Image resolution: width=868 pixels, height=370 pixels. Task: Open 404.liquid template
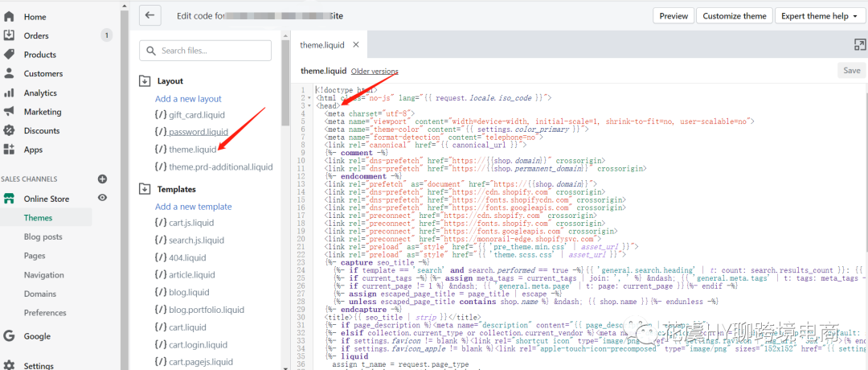pyautogui.click(x=181, y=257)
